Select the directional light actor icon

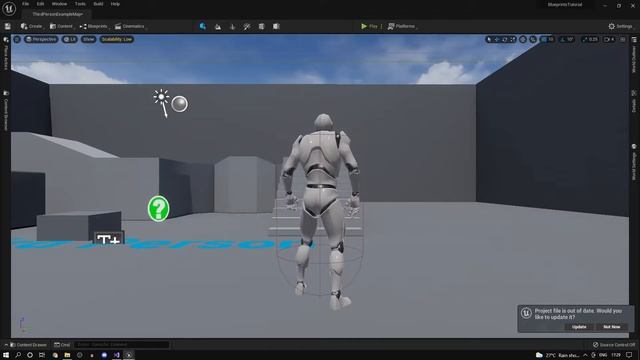(161, 102)
